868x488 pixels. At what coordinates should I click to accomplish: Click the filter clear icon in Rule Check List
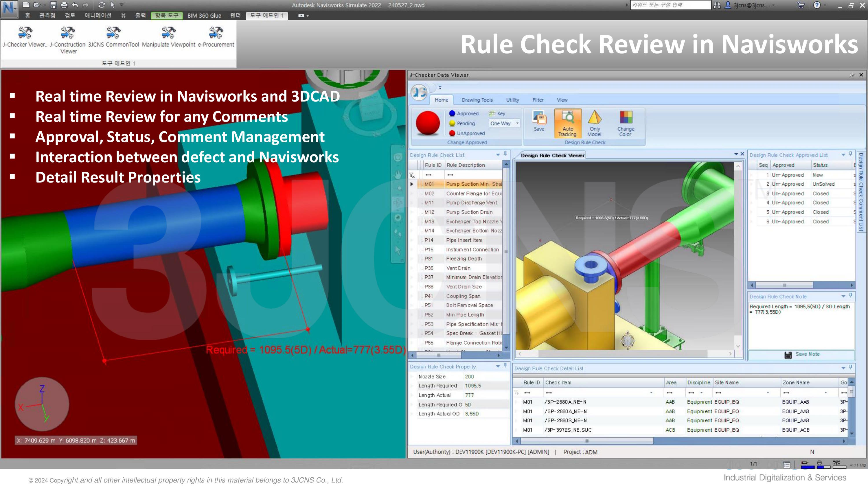tap(412, 175)
